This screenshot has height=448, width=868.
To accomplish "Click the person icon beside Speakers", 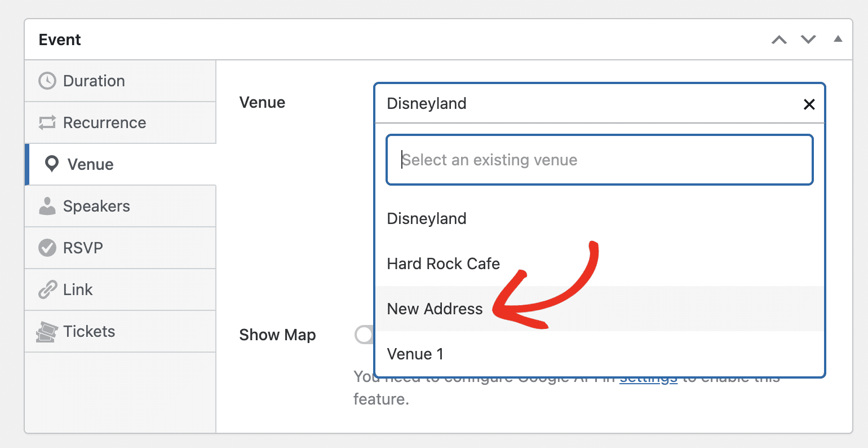I will pyautogui.click(x=47, y=206).
